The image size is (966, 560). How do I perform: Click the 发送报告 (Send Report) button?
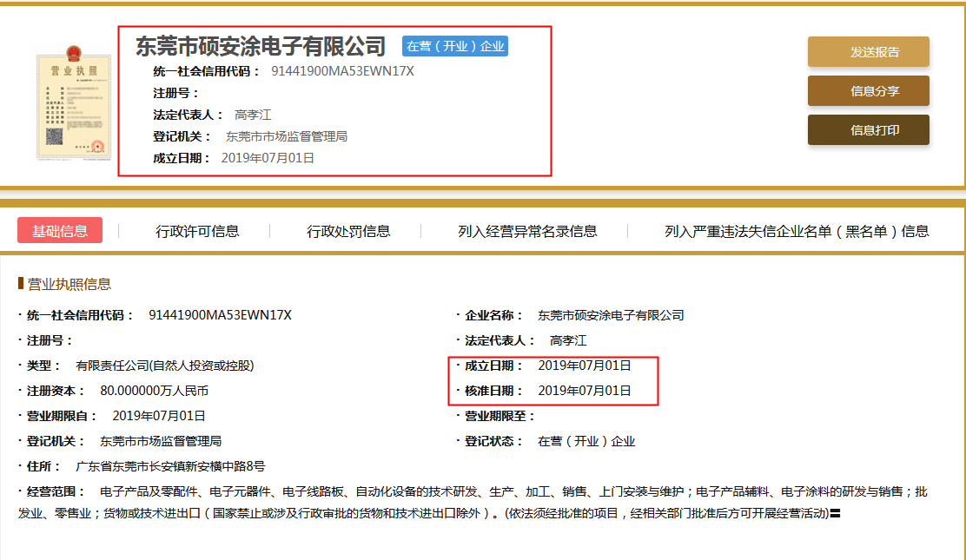click(868, 52)
